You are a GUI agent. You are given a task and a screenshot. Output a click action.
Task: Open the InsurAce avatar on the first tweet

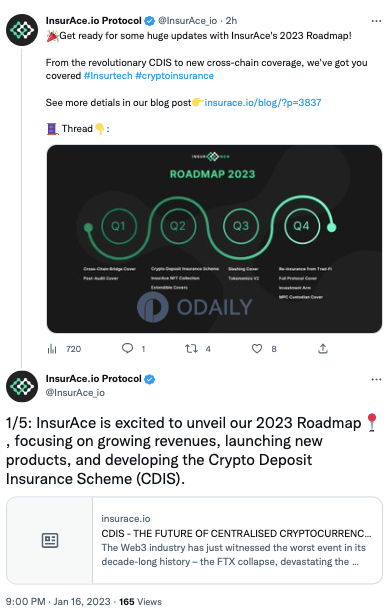(x=22, y=30)
